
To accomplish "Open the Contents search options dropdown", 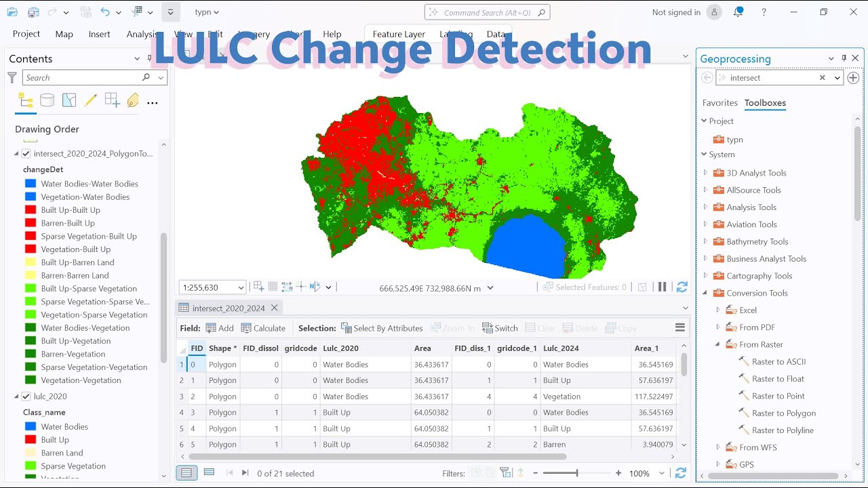I will [x=161, y=77].
